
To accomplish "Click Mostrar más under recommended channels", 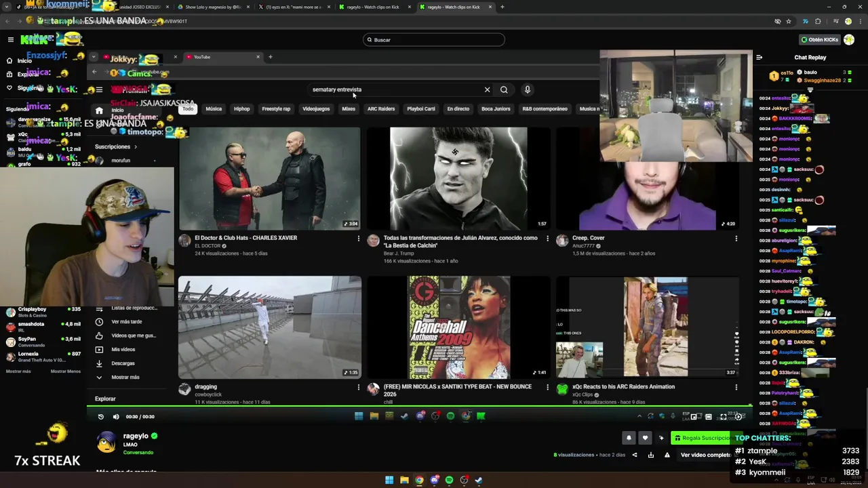I will (18, 371).
